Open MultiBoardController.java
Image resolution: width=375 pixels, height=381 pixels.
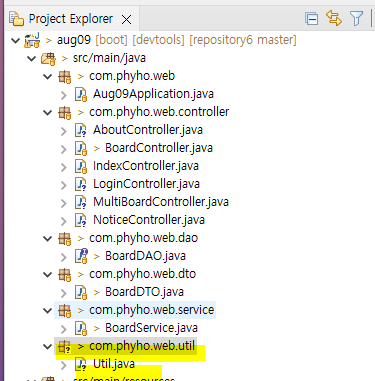coord(161,202)
